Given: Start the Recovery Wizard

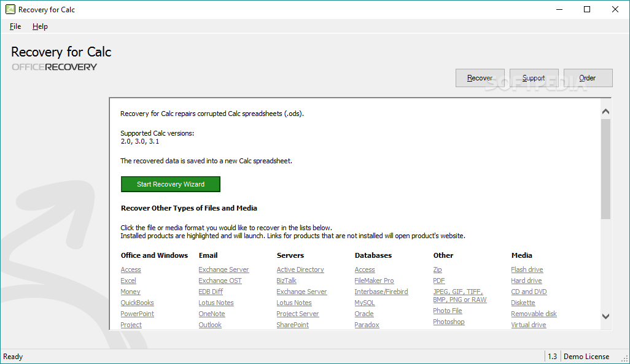Looking at the screenshot, I should [170, 184].
